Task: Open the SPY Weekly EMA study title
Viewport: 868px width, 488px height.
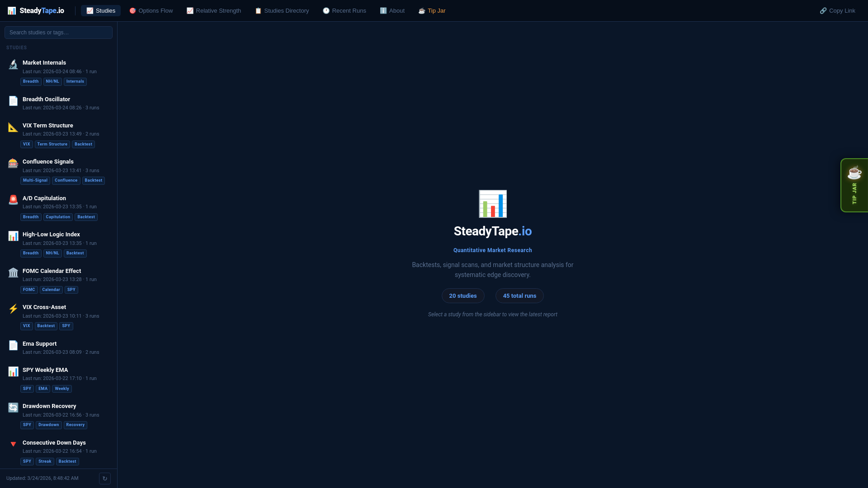Action: [x=45, y=370]
